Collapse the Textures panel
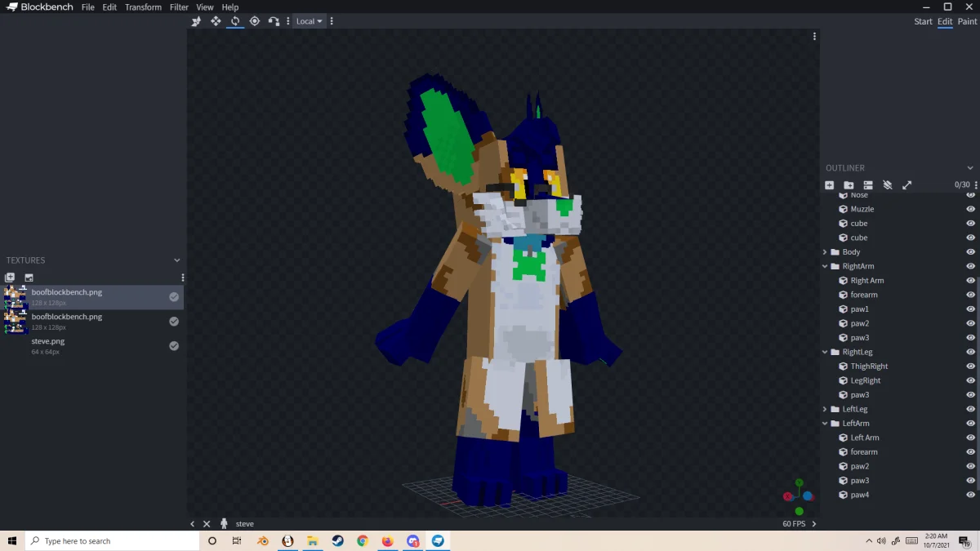 [177, 260]
